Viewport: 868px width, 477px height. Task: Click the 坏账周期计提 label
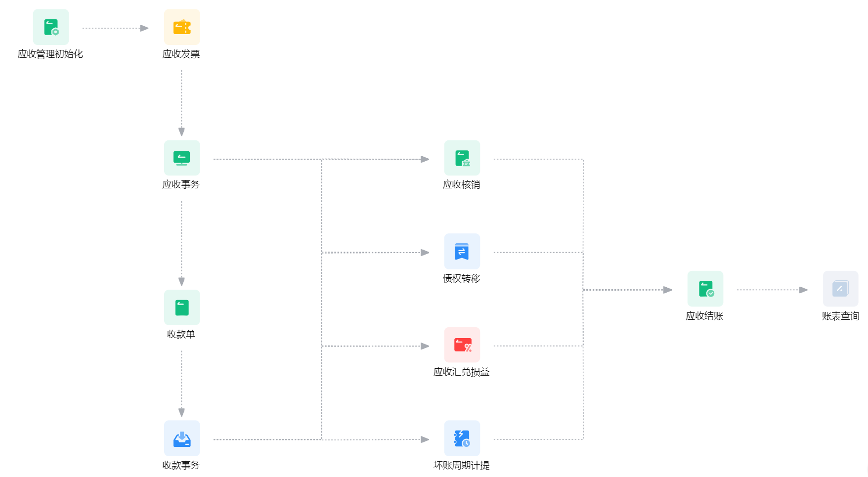[462, 465]
